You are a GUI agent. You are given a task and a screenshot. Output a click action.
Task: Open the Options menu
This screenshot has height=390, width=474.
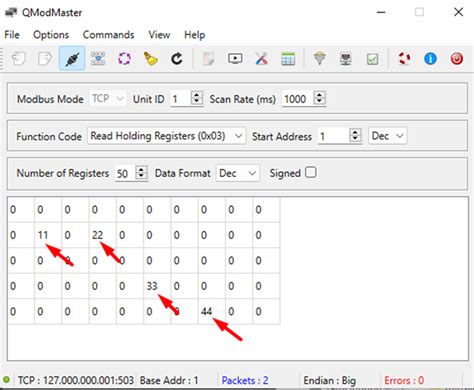(x=51, y=35)
